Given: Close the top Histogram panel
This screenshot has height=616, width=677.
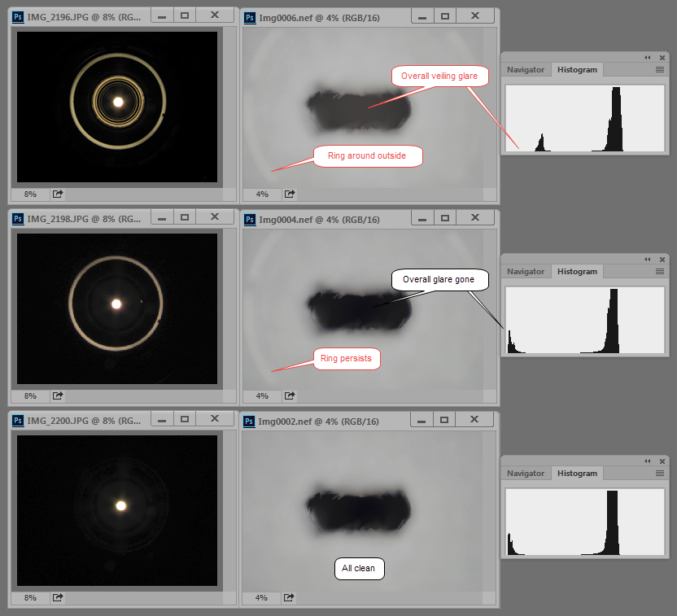Looking at the screenshot, I should pyautogui.click(x=662, y=58).
